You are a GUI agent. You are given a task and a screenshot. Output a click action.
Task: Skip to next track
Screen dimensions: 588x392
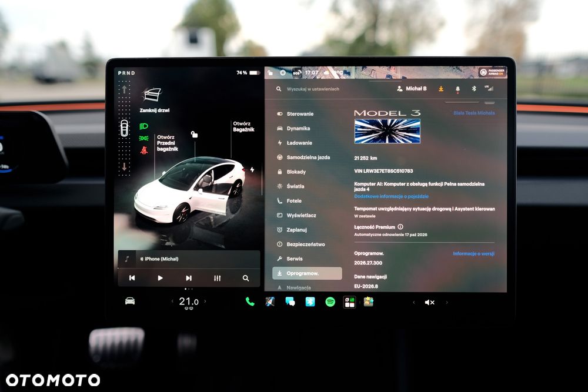pyautogui.click(x=189, y=278)
